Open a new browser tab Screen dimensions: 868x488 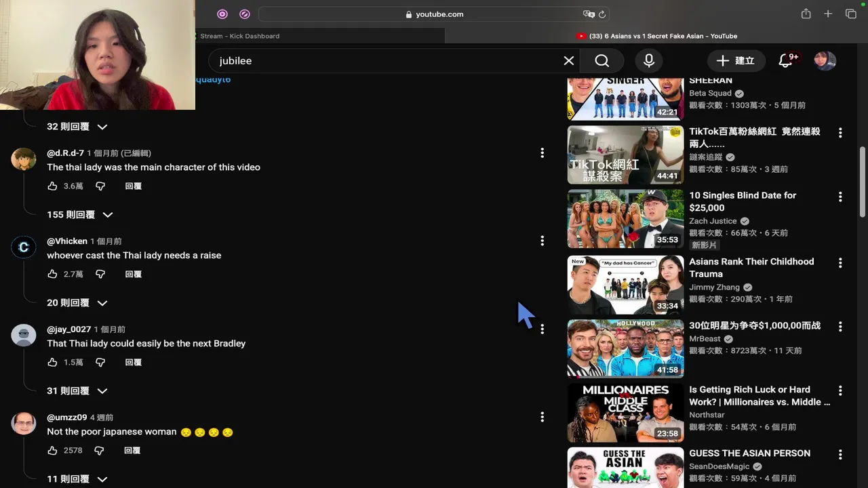coord(828,14)
